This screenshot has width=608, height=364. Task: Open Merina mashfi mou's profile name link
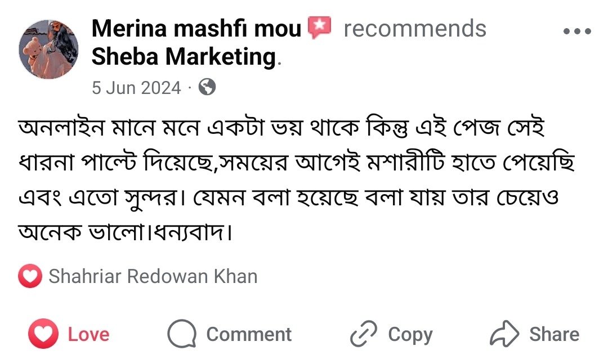pos(196,28)
